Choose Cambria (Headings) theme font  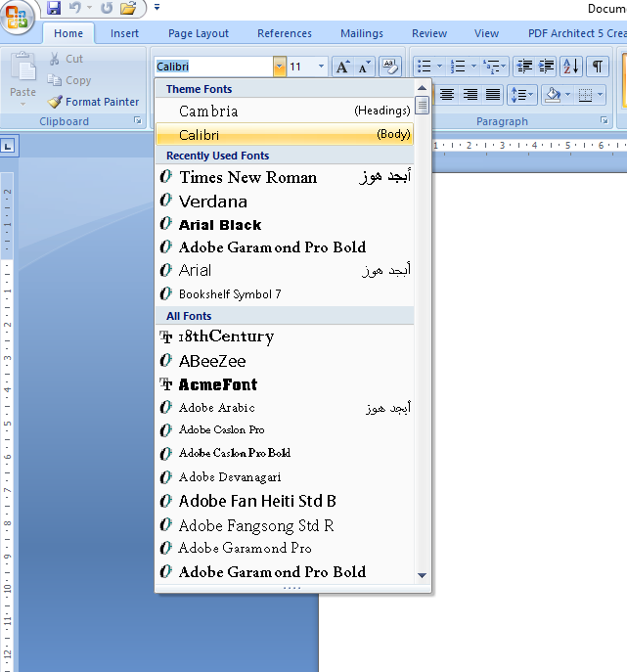[x=285, y=111]
